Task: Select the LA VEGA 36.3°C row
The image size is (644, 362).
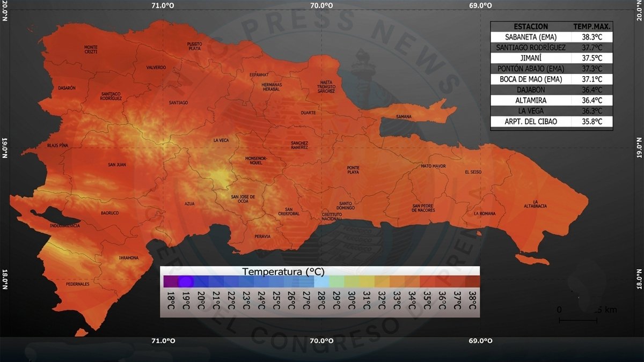Action: tap(551, 111)
